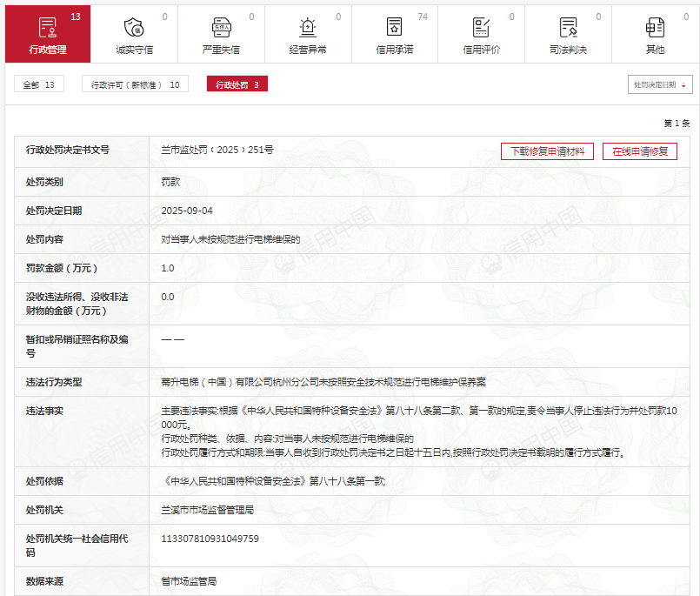Image resolution: width=700 pixels, height=596 pixels.
Task: Select the 严重失信 icon
Action: pos(221,27)
